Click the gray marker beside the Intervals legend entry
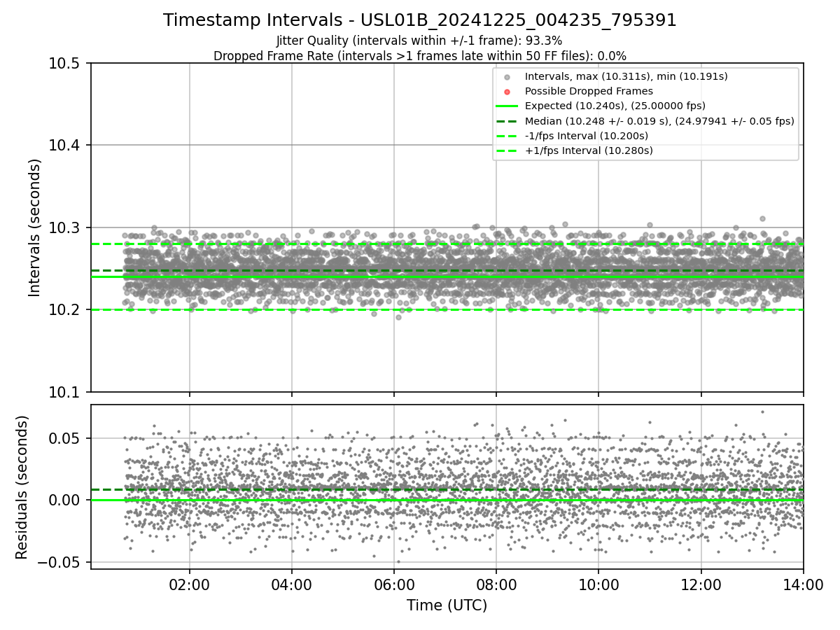 [507, 76]
